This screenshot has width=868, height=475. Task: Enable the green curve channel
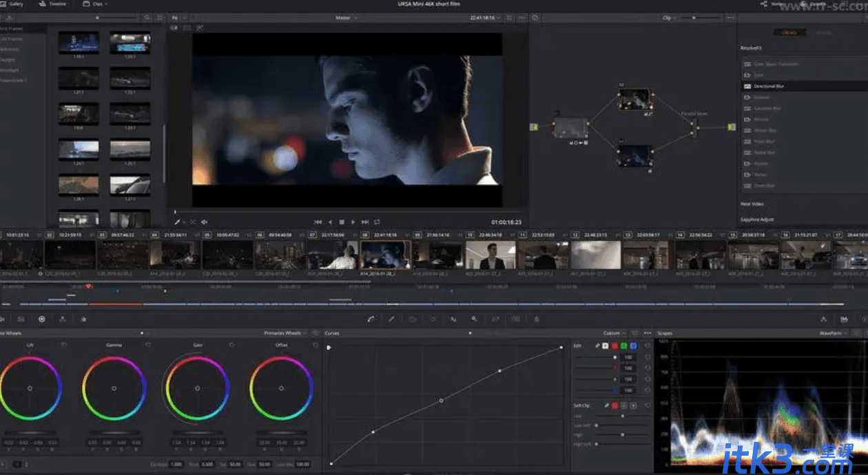[x=623, y=345]
